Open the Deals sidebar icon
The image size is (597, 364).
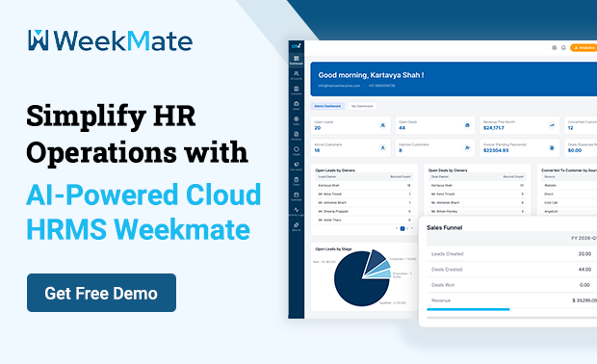click(x=297, y=106)
